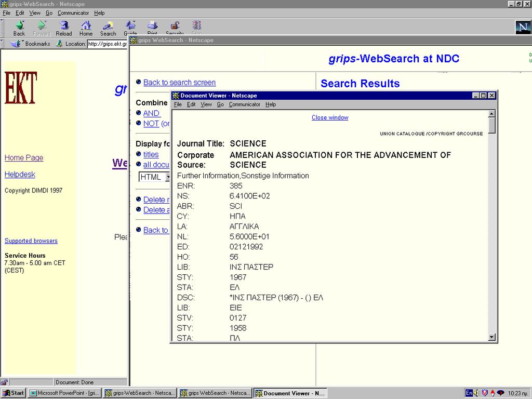Screen dimensions: 532x399
Task: Click the Forward toolbar icon
Action: pyautogui.click(x=42, y=28)
